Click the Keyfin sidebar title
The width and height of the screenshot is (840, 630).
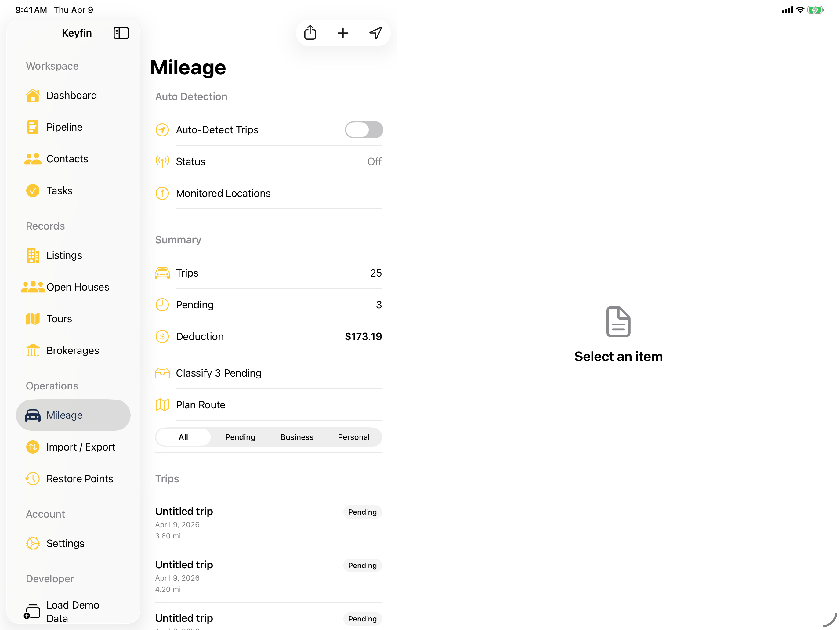[x=77, y=33]
